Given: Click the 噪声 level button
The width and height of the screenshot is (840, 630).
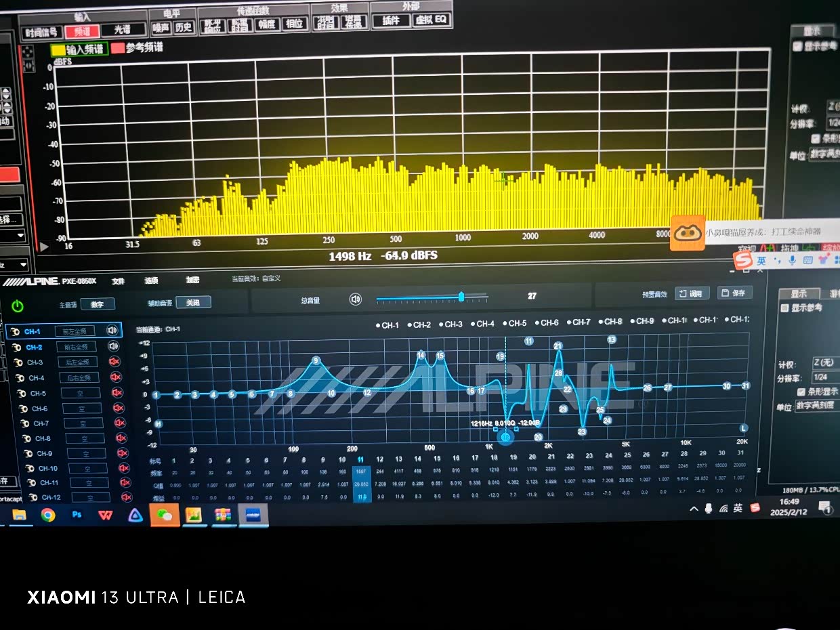Looking at the screenshot, I should pos(161,28).
